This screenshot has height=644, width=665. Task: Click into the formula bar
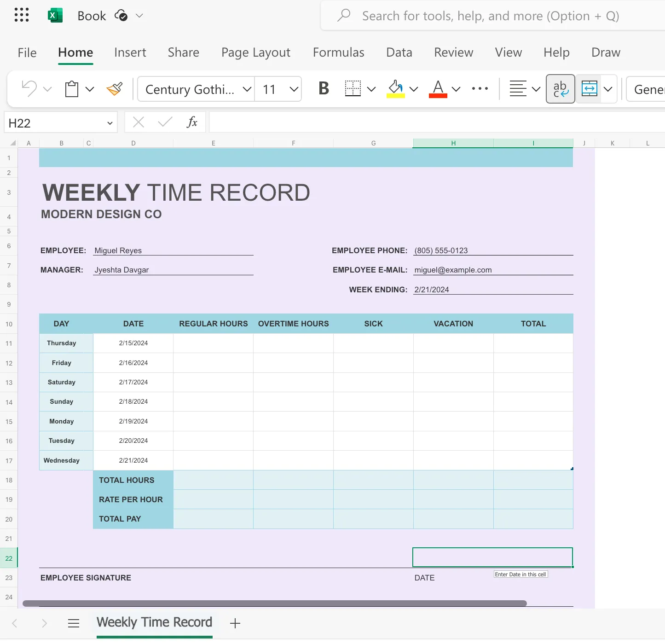pos(437,122)
